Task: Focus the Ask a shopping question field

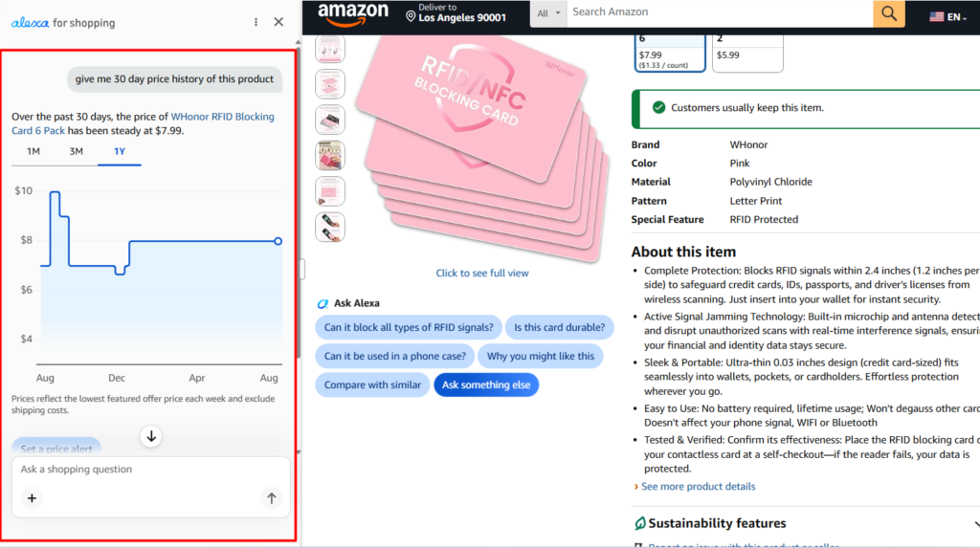Action: tap(150, 470)
